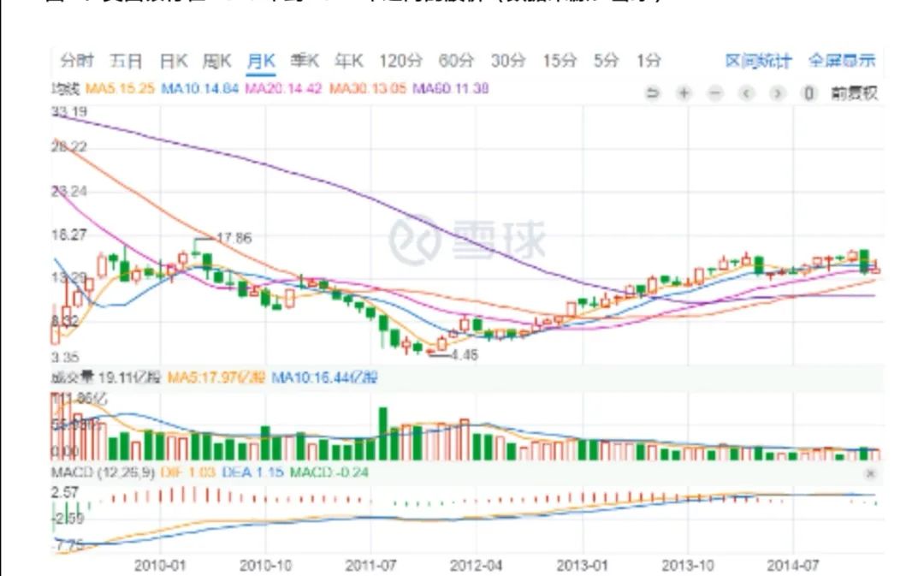The width and height of the screenshot is (924, 576).
Task: Click the MA20 14.42 legend value
Action: 283,89
